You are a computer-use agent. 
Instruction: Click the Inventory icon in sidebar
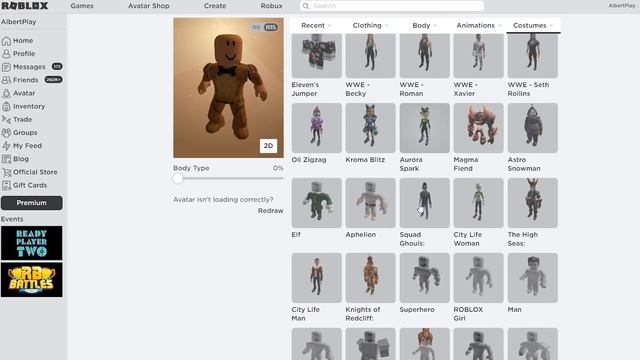[x=6, y=106]
